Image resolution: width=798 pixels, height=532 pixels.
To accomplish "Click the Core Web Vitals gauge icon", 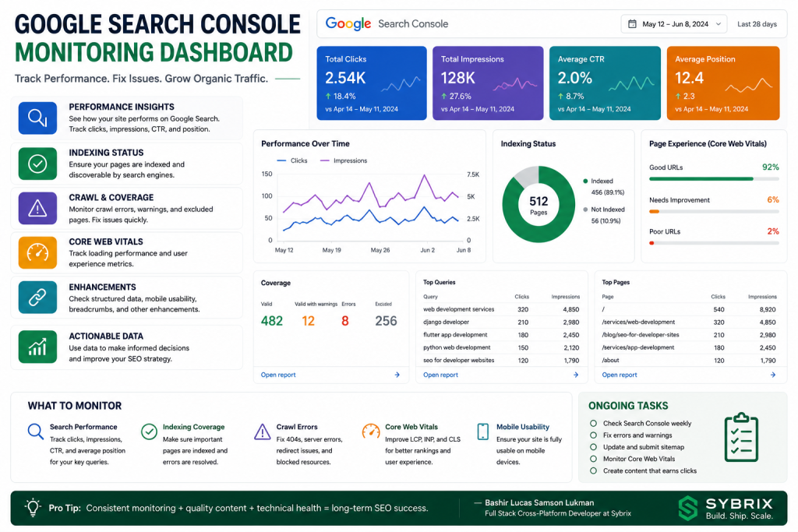I will pyautogui.click(x=37, y=252).
